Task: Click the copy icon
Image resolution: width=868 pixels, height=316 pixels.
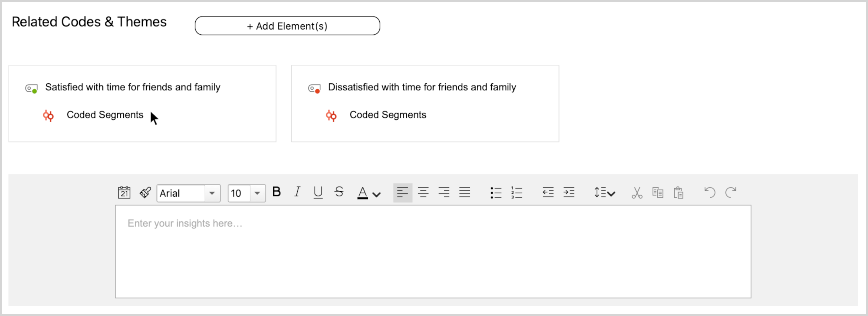Action: (658, 193)
